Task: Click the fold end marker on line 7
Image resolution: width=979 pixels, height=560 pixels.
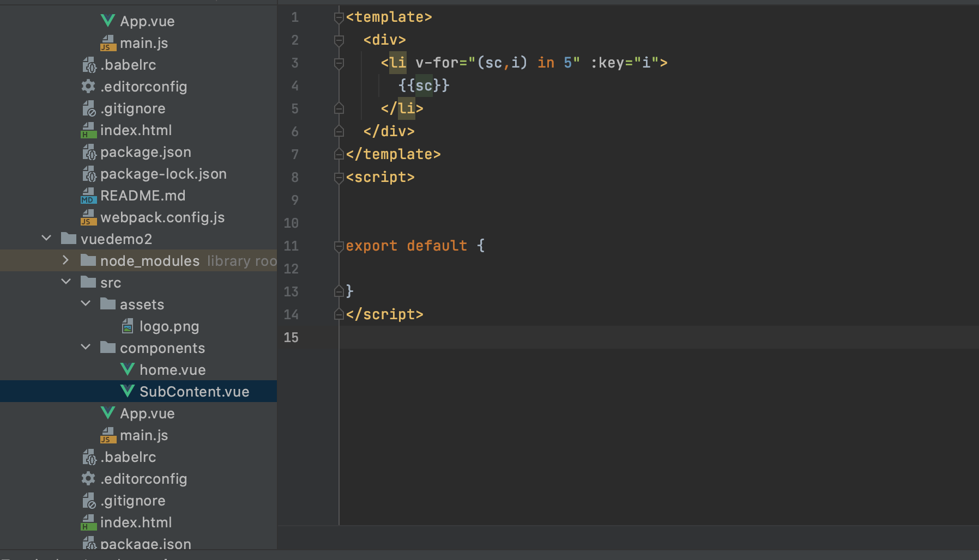Action: [339, 154]
